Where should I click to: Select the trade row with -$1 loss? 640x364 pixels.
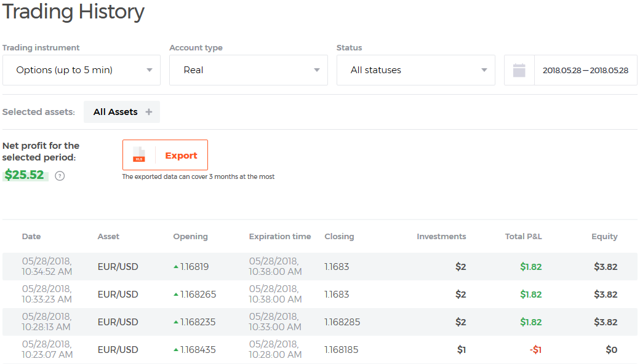(319, 350)
